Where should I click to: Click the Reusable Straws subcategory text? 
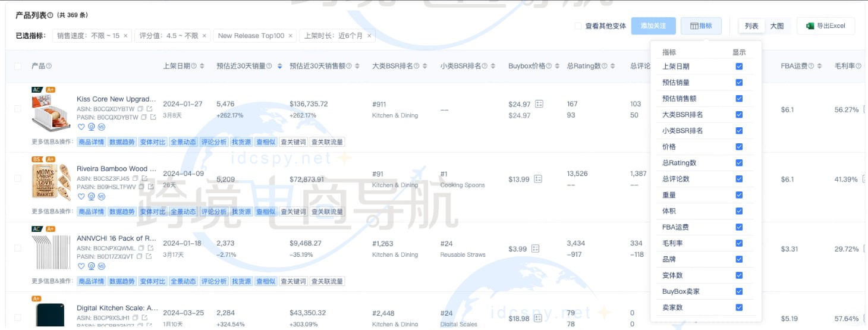(463, 254)
